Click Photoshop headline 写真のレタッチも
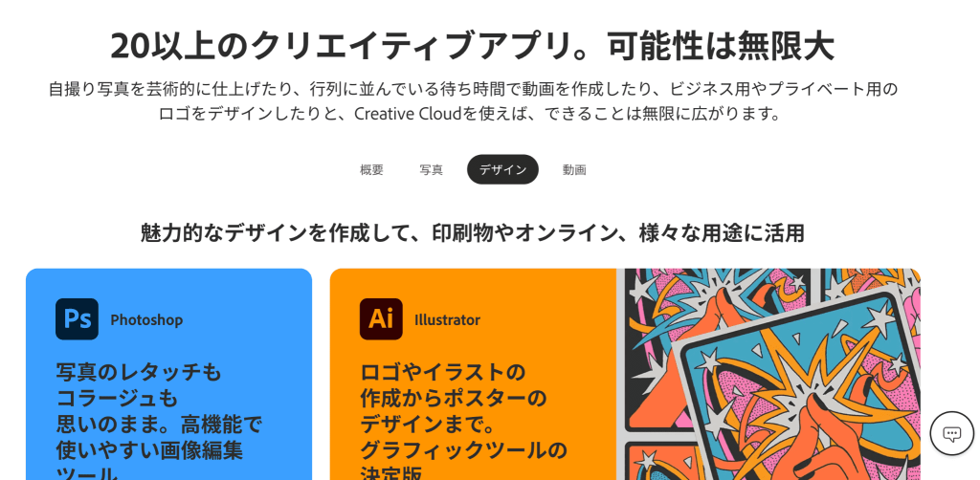 click(139, 373)
